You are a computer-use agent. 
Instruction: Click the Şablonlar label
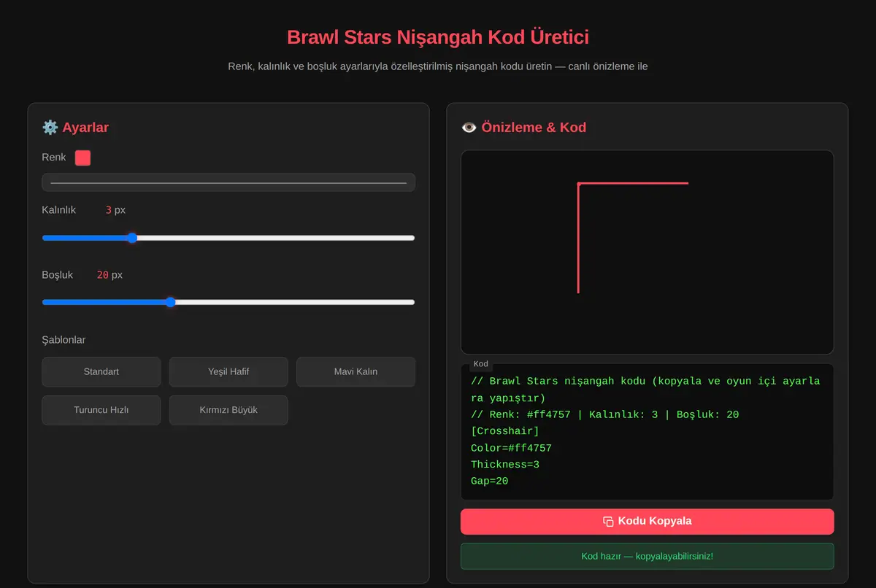pos(64,340)
